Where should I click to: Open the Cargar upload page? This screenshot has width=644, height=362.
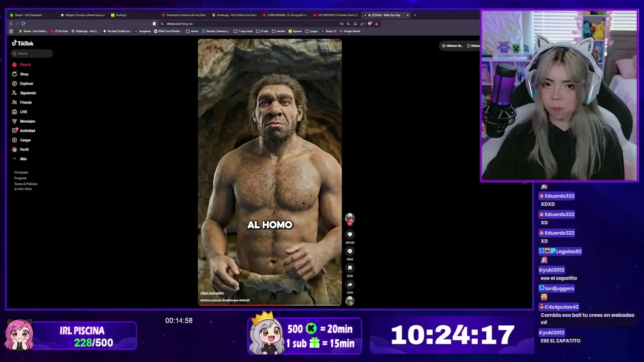click(22, 140)
